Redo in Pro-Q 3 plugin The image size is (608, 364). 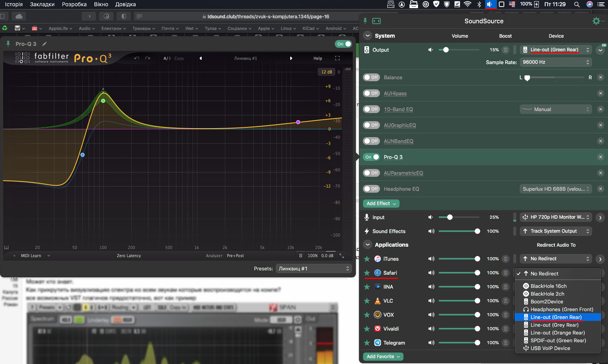click(148, 58)
